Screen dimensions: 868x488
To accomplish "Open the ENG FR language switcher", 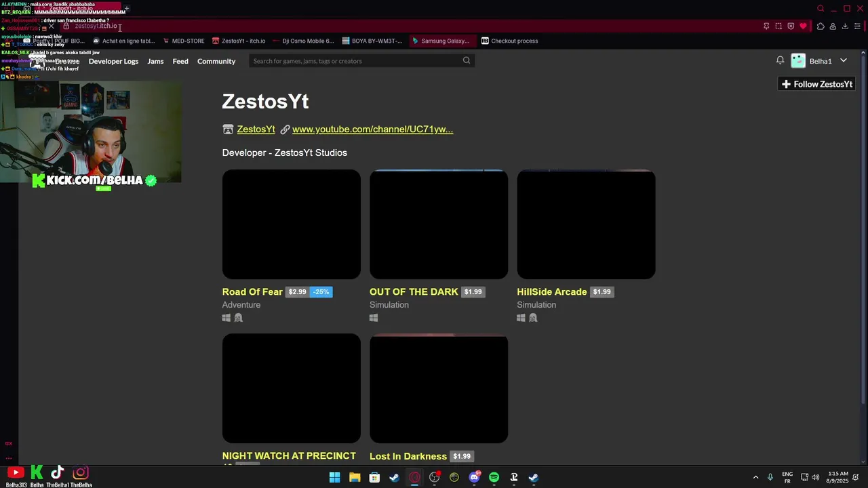I will [787, 477].
